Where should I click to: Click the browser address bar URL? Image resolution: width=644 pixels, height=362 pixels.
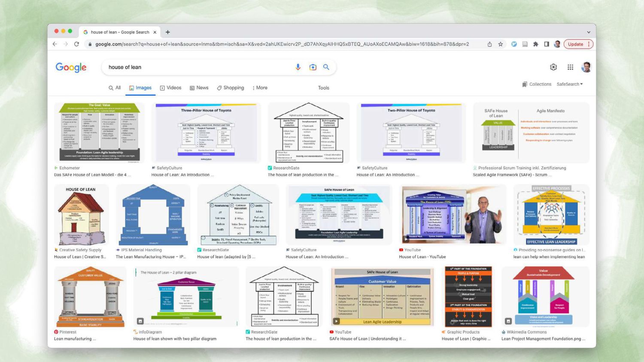[x=282, y=44]
